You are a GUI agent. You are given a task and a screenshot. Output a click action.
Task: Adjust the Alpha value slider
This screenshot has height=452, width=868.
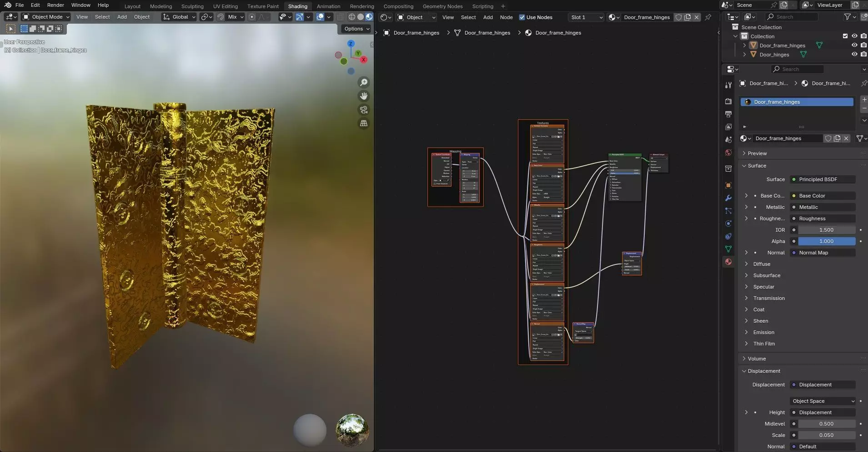pyautogui.click(x=826, y=241)
